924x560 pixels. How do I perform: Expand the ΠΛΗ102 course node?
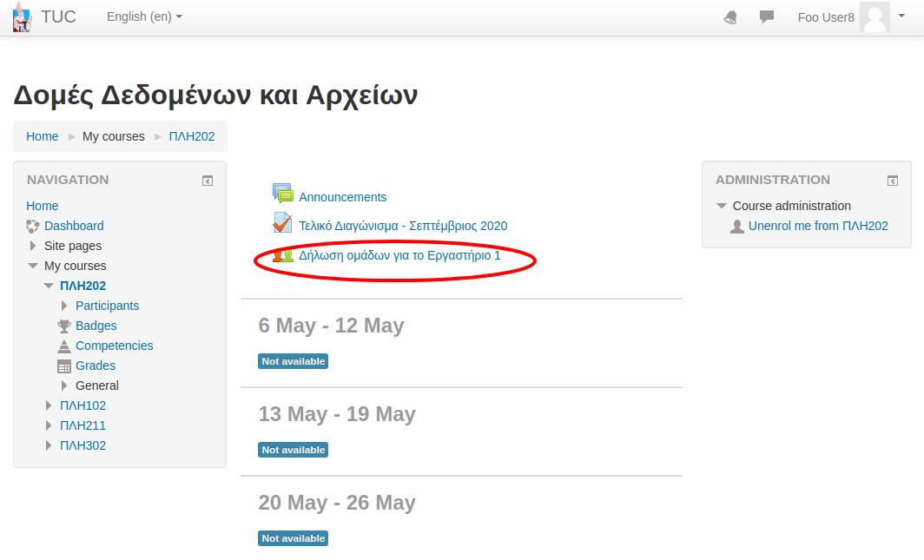pyautogui.click(x=49, y=405)
